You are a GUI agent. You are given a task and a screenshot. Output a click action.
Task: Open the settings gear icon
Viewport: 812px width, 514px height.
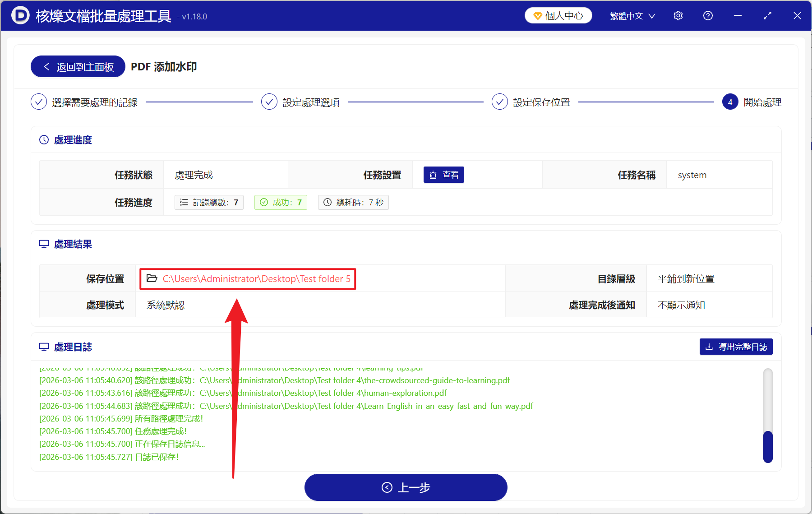[x=678, y=15]
